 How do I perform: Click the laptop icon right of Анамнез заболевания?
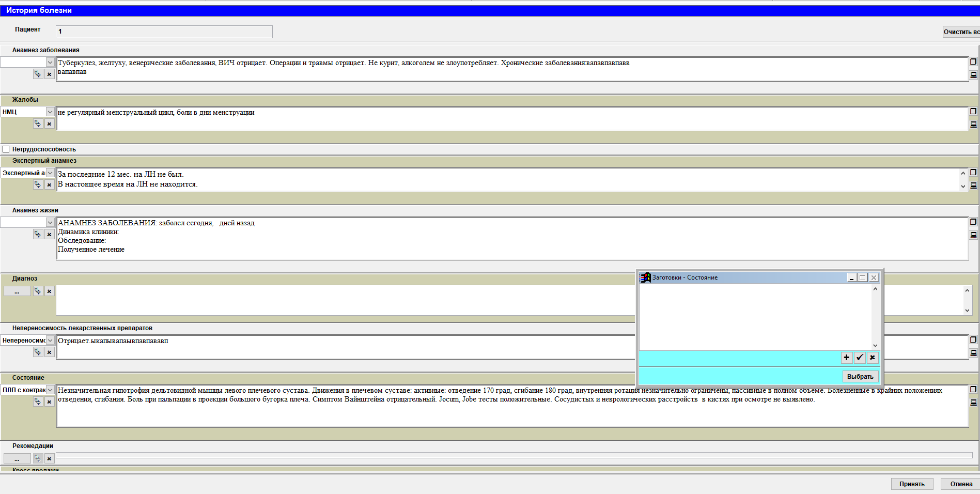coord(973,75)
